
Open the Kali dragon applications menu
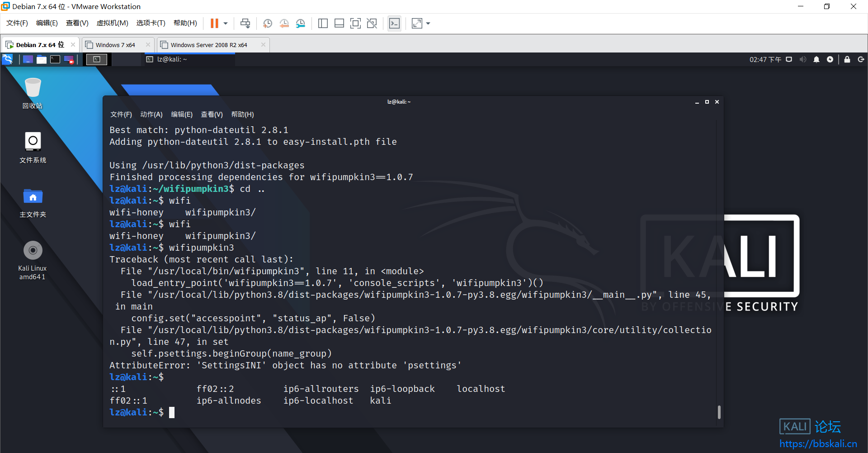click(7, 59)
